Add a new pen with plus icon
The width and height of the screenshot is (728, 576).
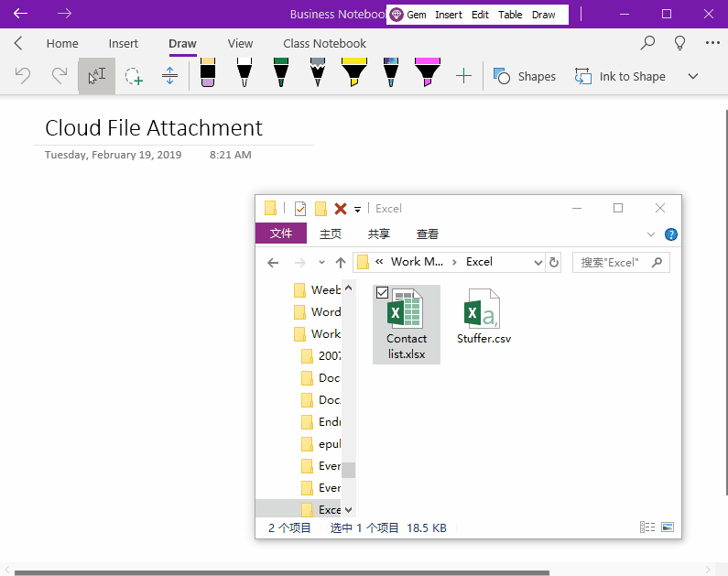[x=463, y=76]
